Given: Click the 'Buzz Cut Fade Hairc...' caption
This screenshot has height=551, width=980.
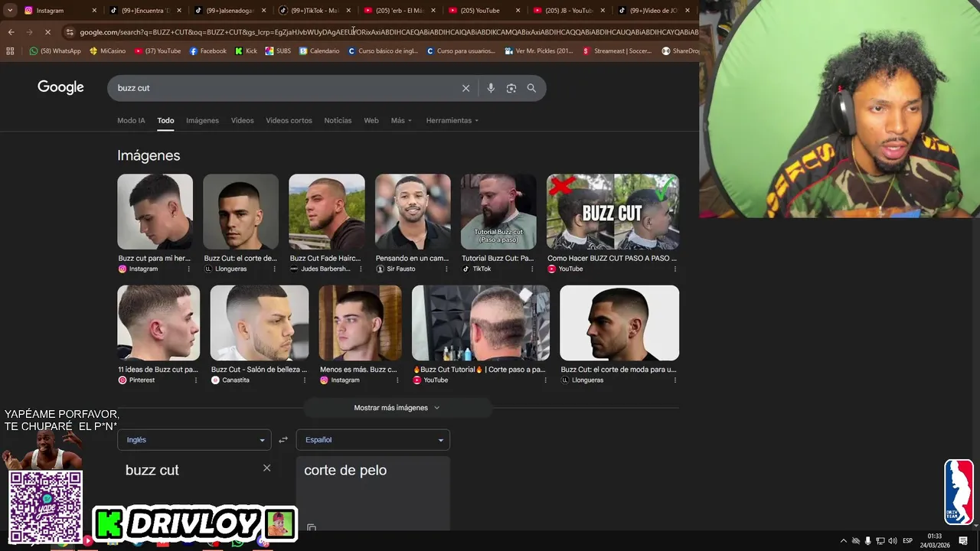Looking at the screenshot, I should 325,259.
